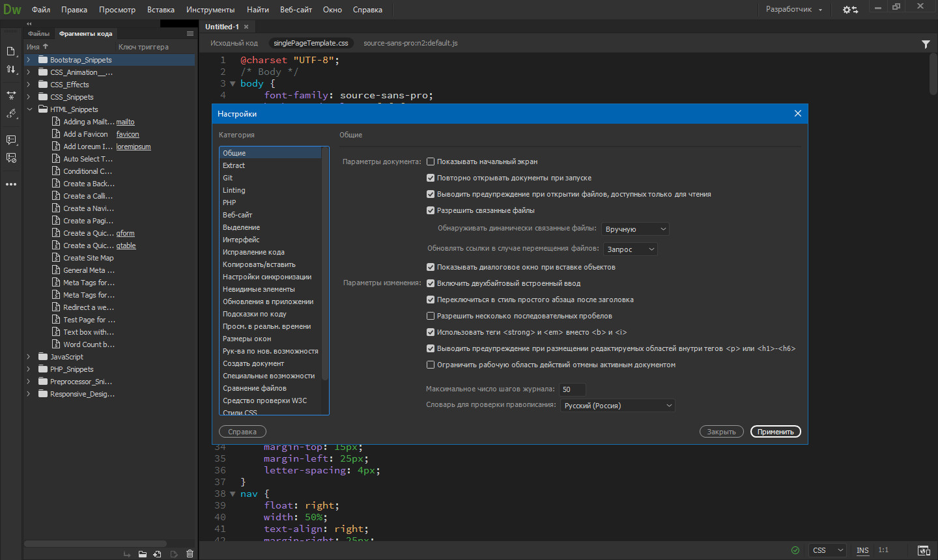938x560 pixels.
Task: Click the Remove Comment icon in left toolbar
Action: [x=11, y=158]
